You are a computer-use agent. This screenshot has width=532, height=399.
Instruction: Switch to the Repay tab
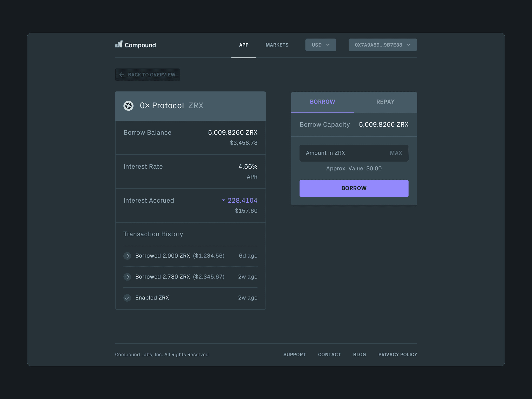click(x=385, y=102)
